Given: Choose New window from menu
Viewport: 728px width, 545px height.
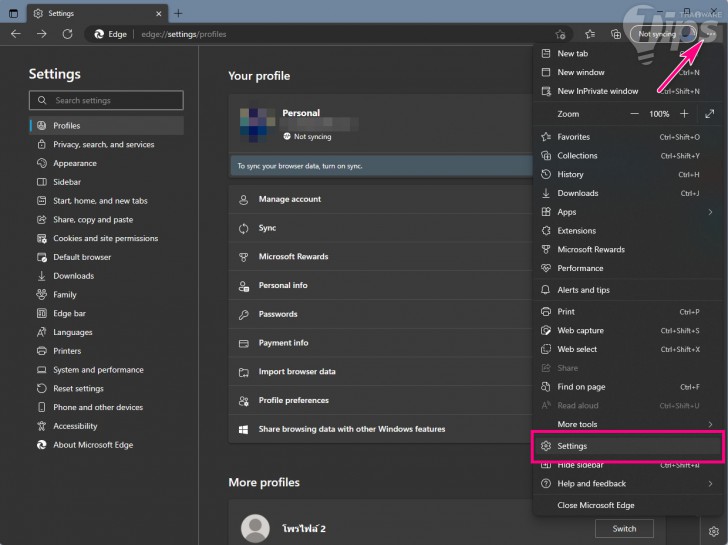Looking at the screenshot, I should pos(628,72).
